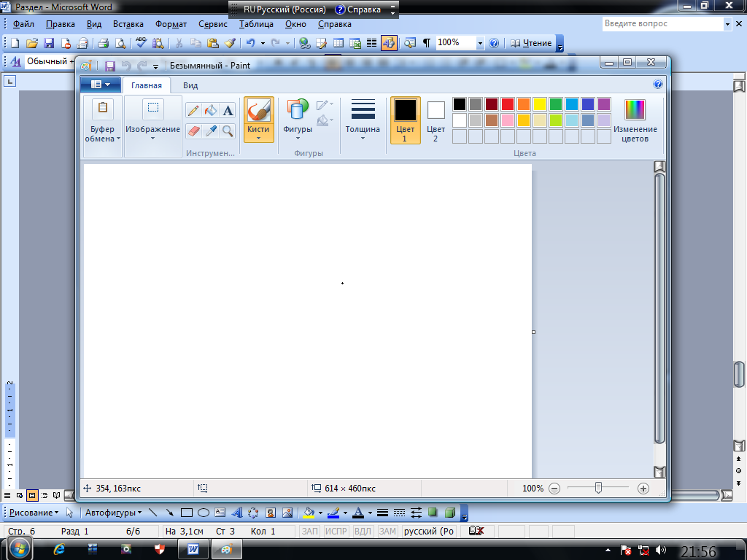Toggle ЗАМ overtype mode in status bar

pos(387,531)
